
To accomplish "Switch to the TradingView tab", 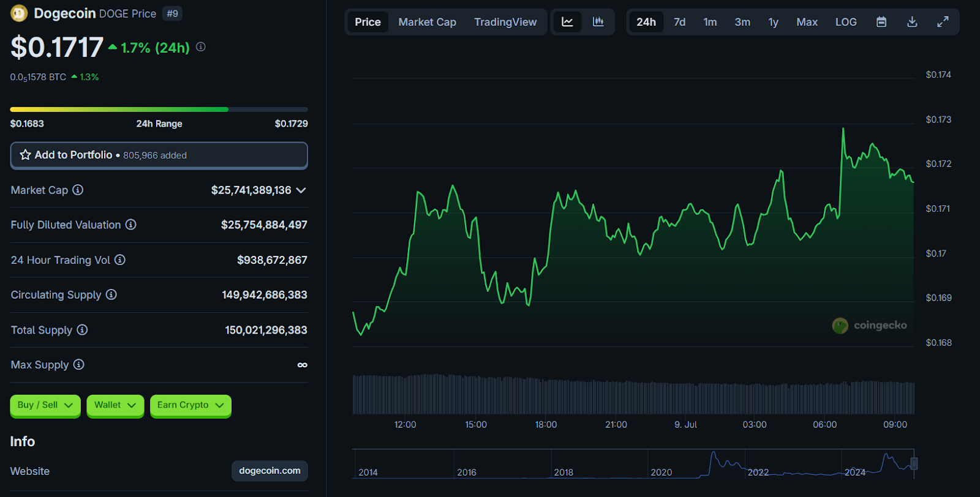I will pyautogui.click(x=505, y=22).
